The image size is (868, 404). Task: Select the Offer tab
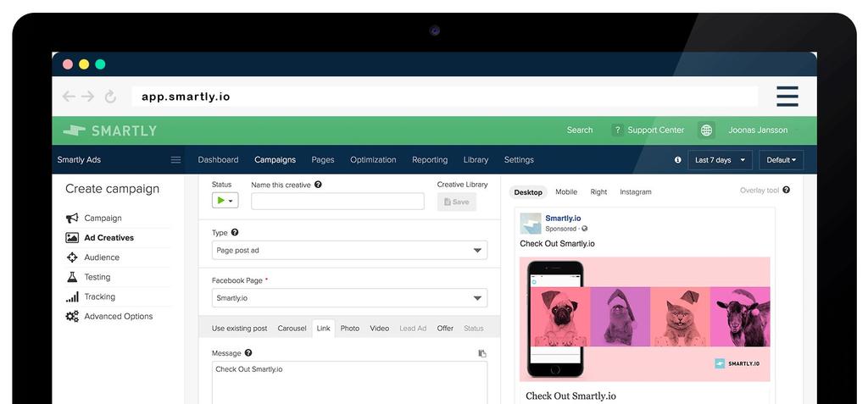(445, 328)
